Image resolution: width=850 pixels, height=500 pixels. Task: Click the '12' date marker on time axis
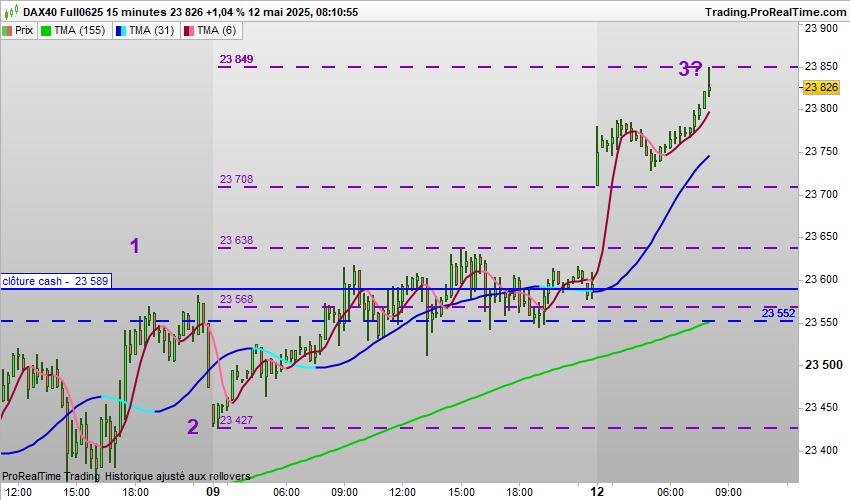597,491
